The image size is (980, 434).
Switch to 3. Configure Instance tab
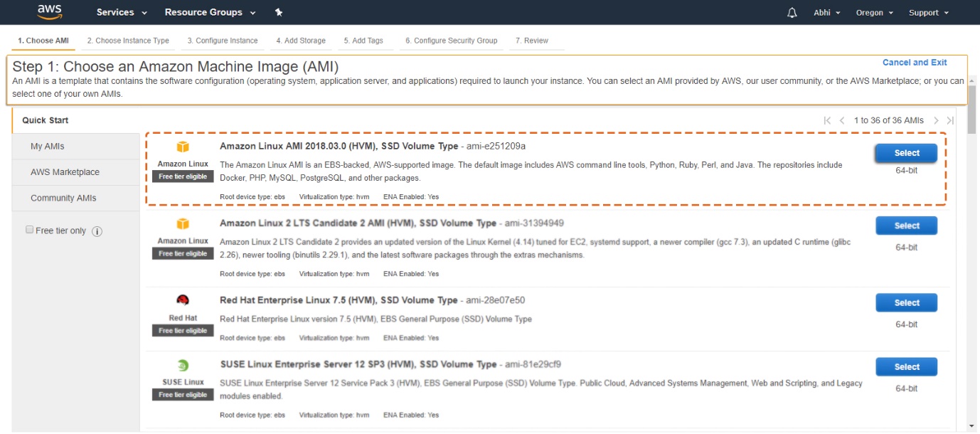click(x=223, y=41)
